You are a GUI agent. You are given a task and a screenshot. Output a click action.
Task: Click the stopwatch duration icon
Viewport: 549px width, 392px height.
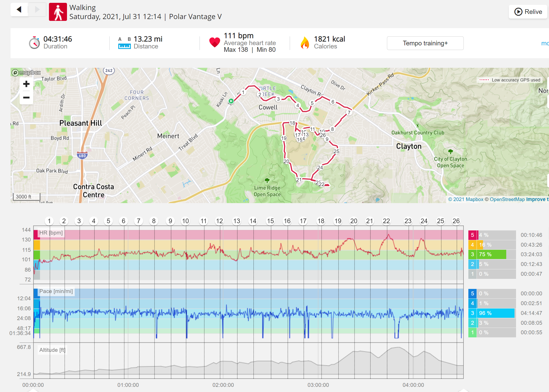click(x=34, y=43)
